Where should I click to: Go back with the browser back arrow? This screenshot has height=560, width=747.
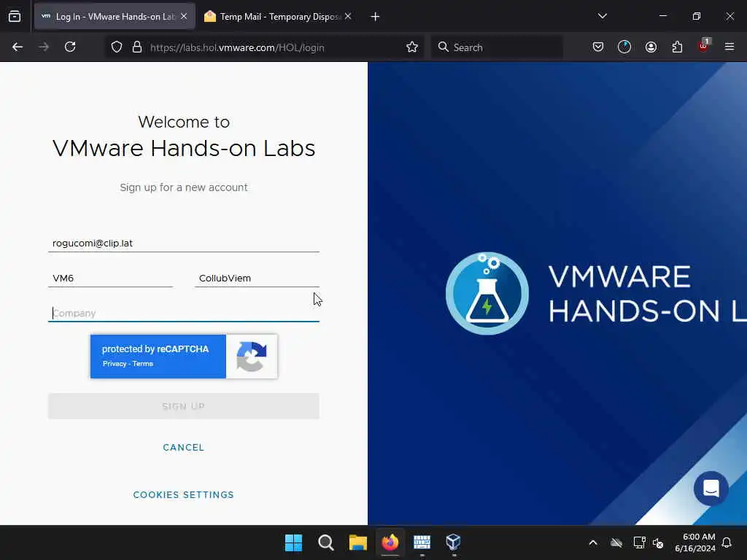click(x=18, y=47)
